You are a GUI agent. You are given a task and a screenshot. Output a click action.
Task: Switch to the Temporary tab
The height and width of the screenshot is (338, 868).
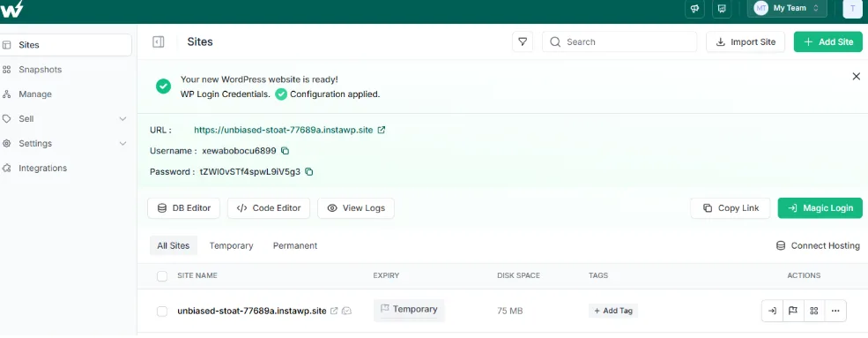coord(232,245)
